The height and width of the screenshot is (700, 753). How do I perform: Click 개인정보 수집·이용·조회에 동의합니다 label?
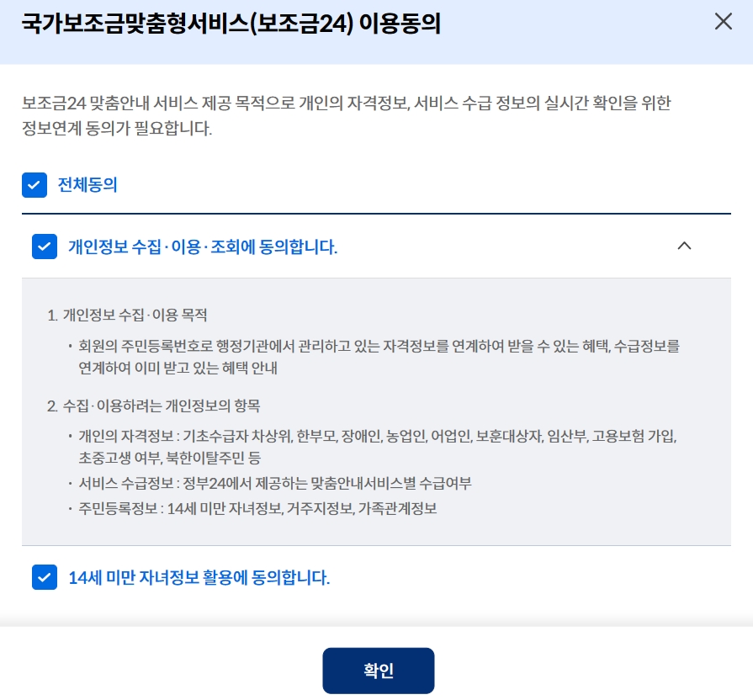(203, 247)
